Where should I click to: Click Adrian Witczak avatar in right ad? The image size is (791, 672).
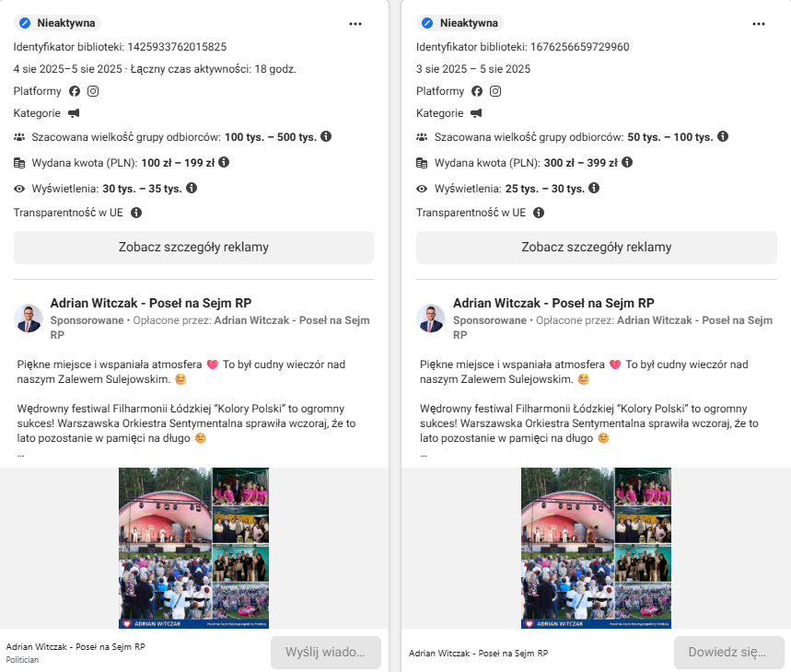tap(431, 319)
